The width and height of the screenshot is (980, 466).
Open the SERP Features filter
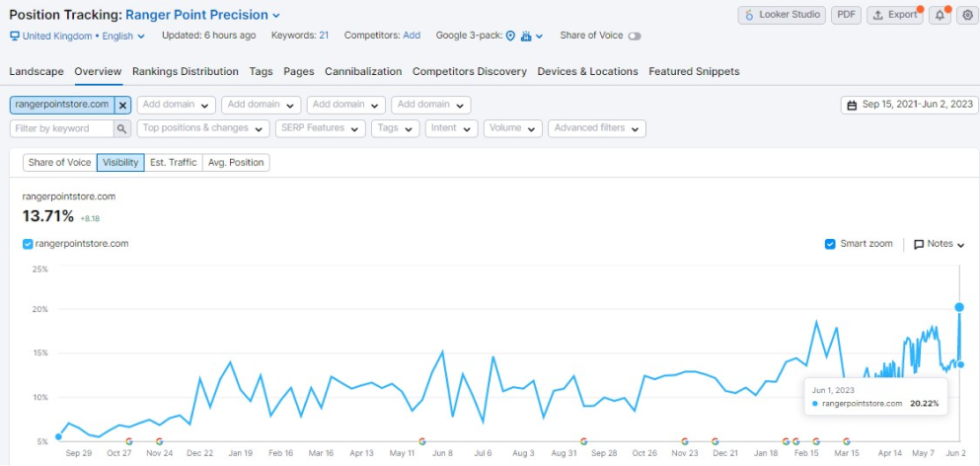pos(320,128)
